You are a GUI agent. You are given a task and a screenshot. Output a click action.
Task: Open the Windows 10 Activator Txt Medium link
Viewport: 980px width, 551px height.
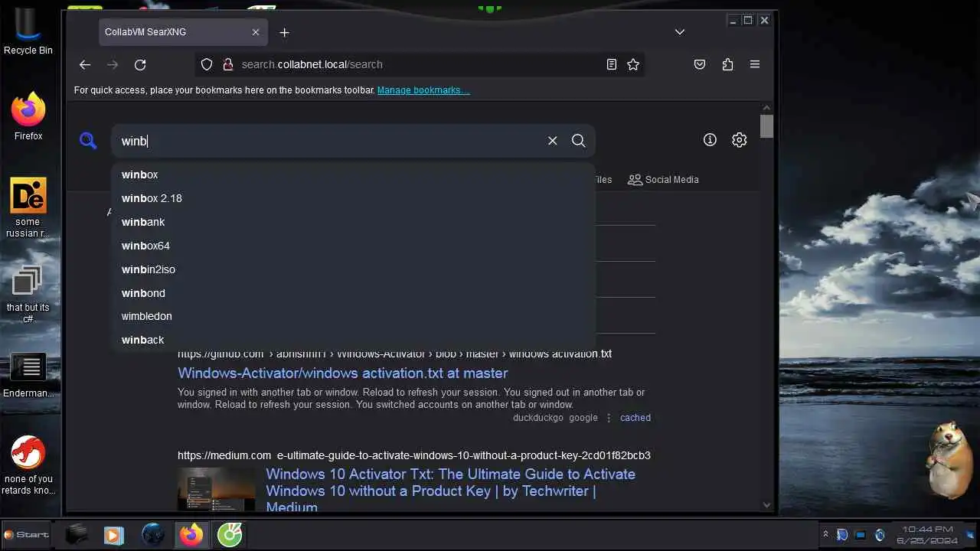coord(450,491)
